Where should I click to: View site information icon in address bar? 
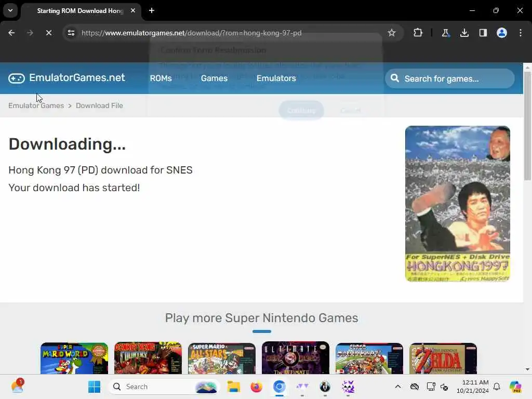[x=71, y=33]
